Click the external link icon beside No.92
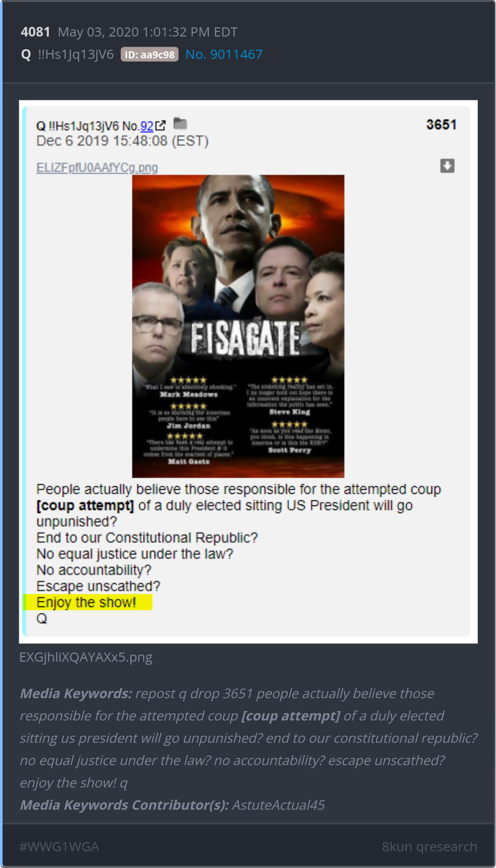Image resolution: width=496 pixels, height=868 pixels. pyautogui.click(x=161, y=125)
